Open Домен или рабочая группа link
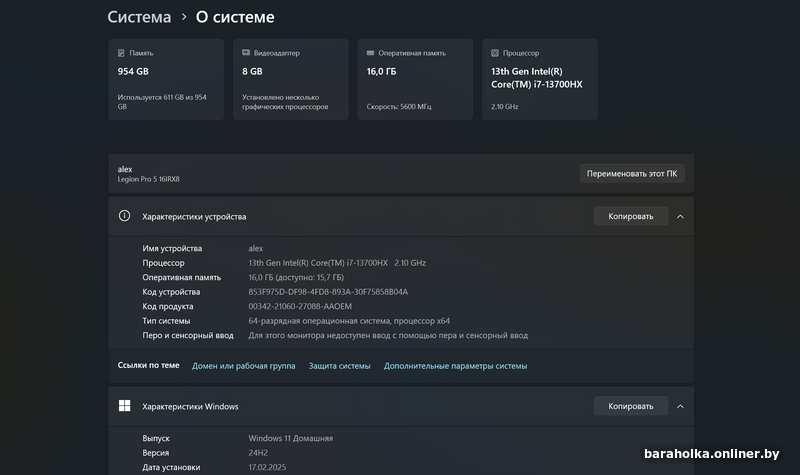 (243, 366)
